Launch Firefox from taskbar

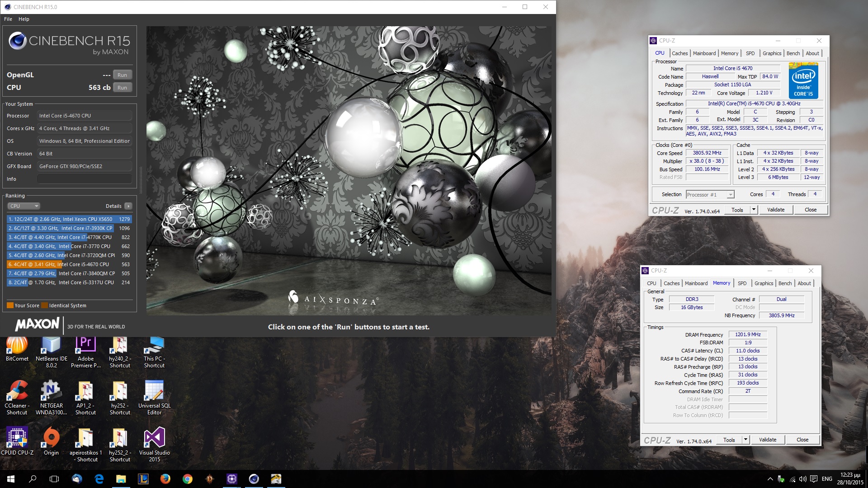[x=165, y=479]
